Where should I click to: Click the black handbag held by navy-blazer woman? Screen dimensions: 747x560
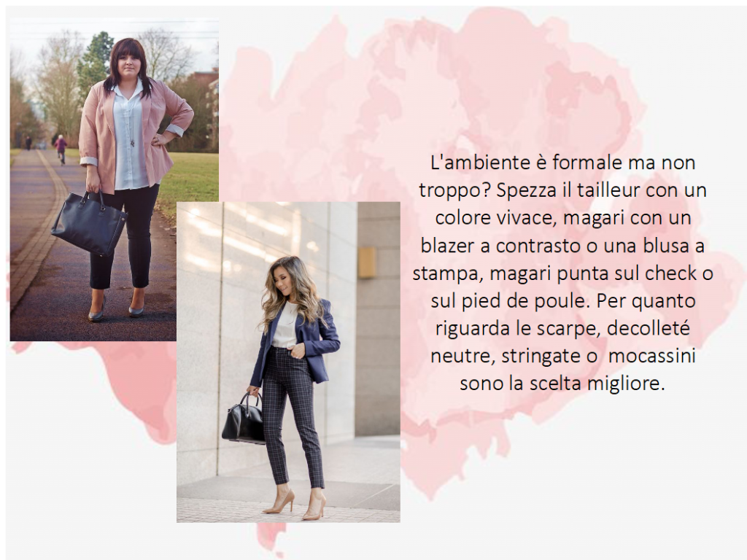coord(244,419)
